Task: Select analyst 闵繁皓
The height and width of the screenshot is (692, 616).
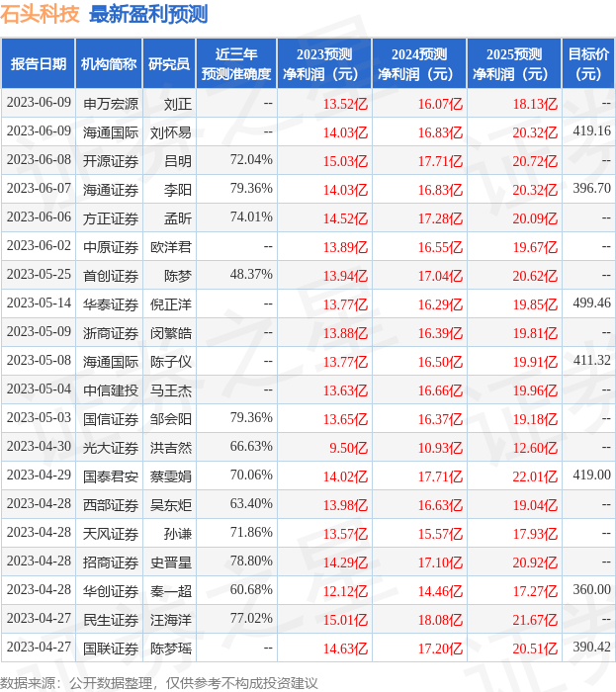Action: click(171, 333)
